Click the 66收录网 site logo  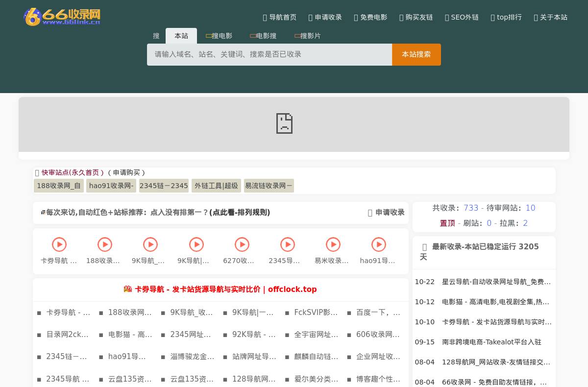62,17
